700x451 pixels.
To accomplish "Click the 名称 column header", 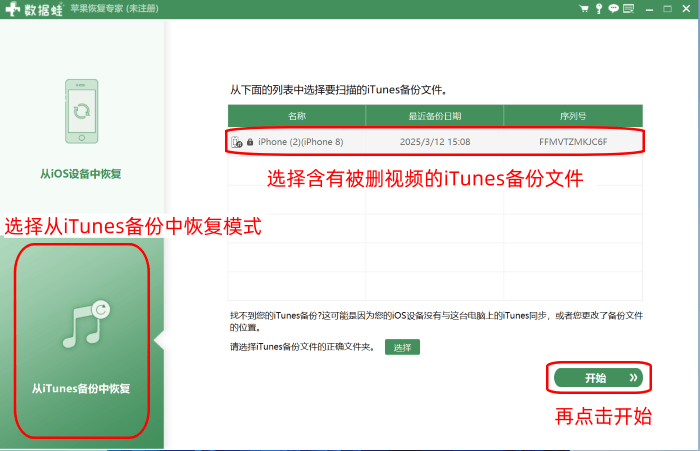I will tap(297, 116).
